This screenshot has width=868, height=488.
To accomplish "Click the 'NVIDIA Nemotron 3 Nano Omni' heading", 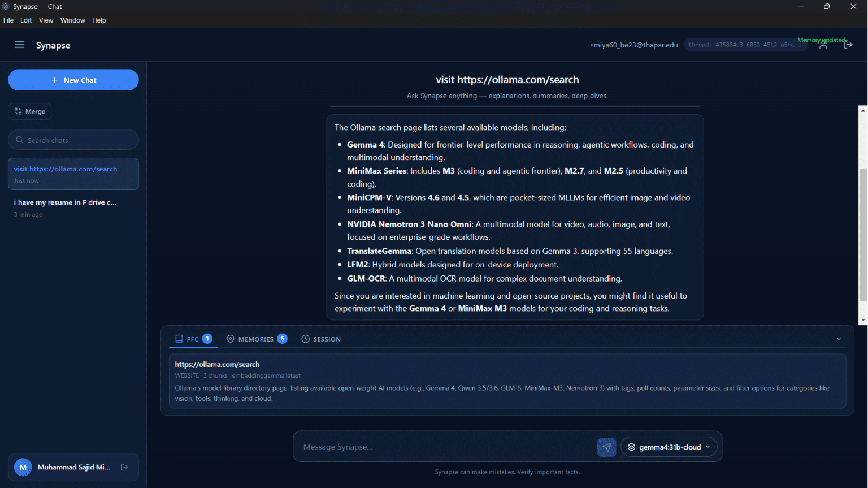I will pyautogui.click(x=409, y=224).
